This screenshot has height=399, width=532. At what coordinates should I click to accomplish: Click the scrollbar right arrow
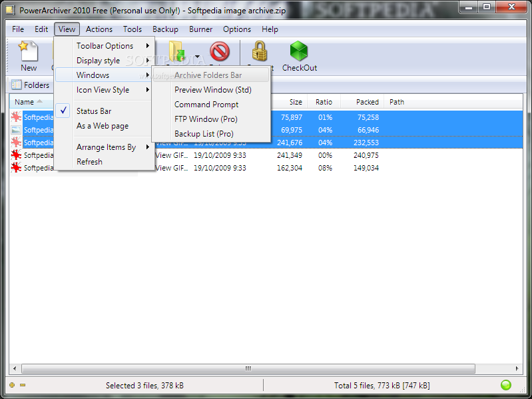click(x=517, y=368)
